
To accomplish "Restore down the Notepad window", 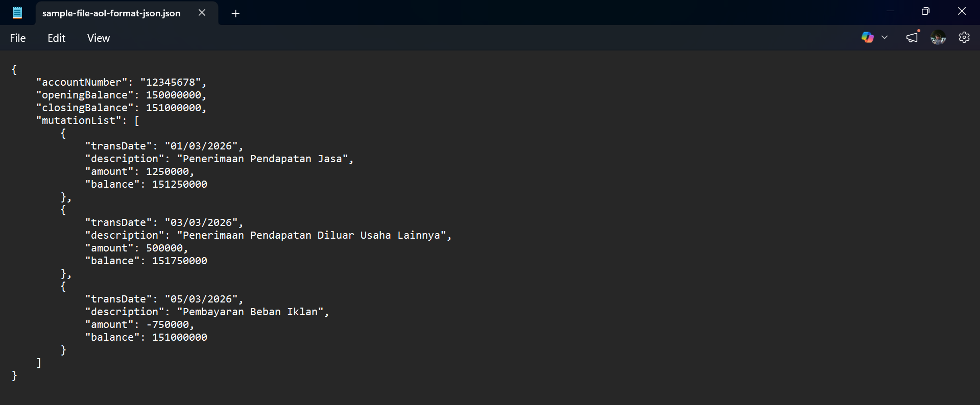I will 925,11.
